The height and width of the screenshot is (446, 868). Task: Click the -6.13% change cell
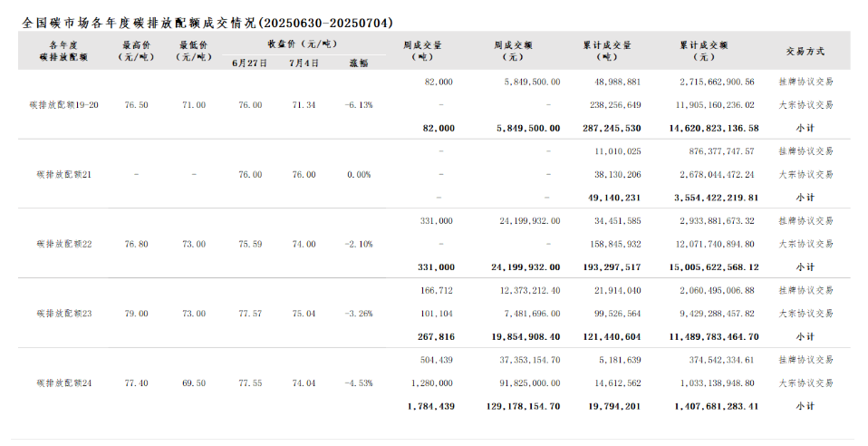(359, 105)
